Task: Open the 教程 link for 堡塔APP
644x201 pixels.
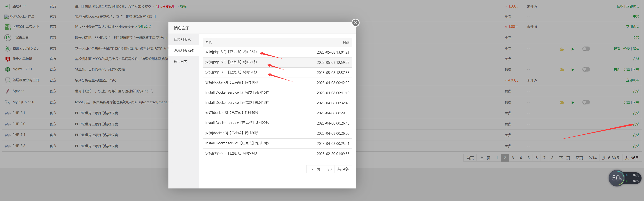Action: pos(183,6)
